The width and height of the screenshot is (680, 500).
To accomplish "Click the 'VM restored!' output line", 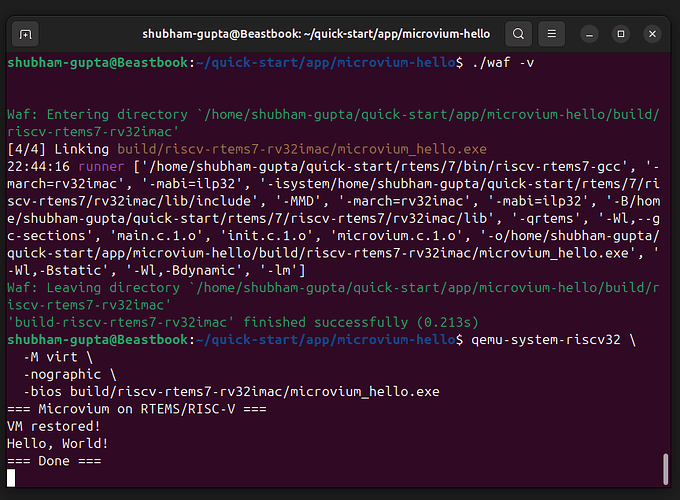I will [x=54, y=426].
